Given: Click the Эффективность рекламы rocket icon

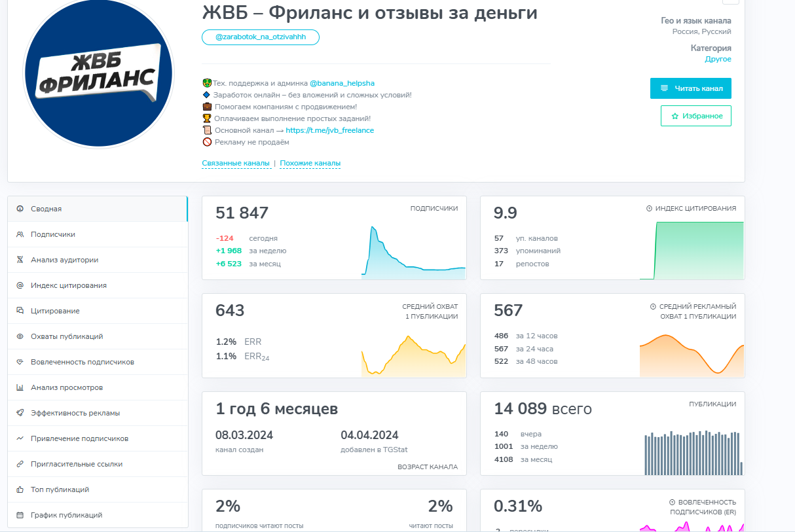Looking at the screenshot, I should click(20, 413).
